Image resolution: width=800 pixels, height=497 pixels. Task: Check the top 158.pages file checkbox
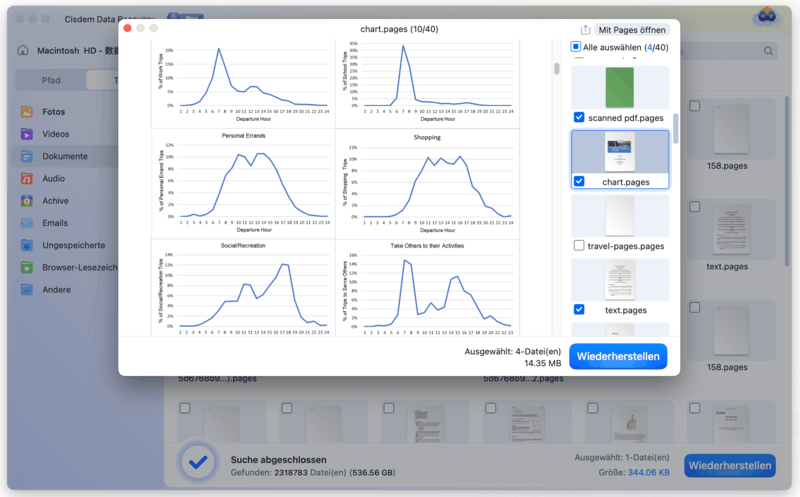click(694, 106)
